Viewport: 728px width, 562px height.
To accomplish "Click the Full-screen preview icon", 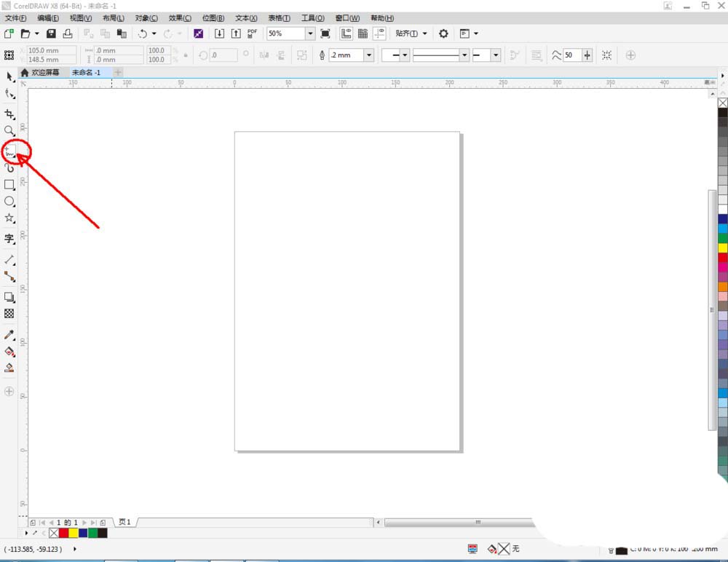I will click(x=325, y=33).
